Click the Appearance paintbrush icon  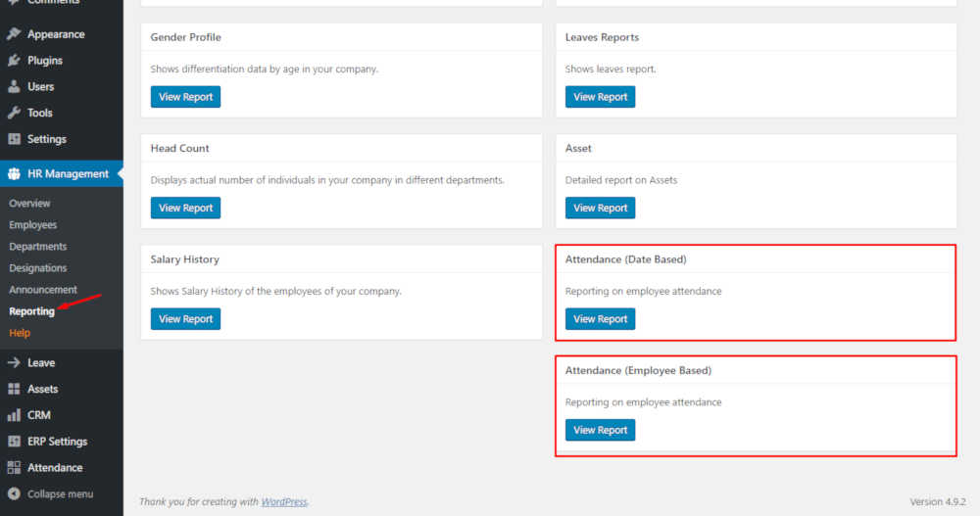[x=14, y=34]
